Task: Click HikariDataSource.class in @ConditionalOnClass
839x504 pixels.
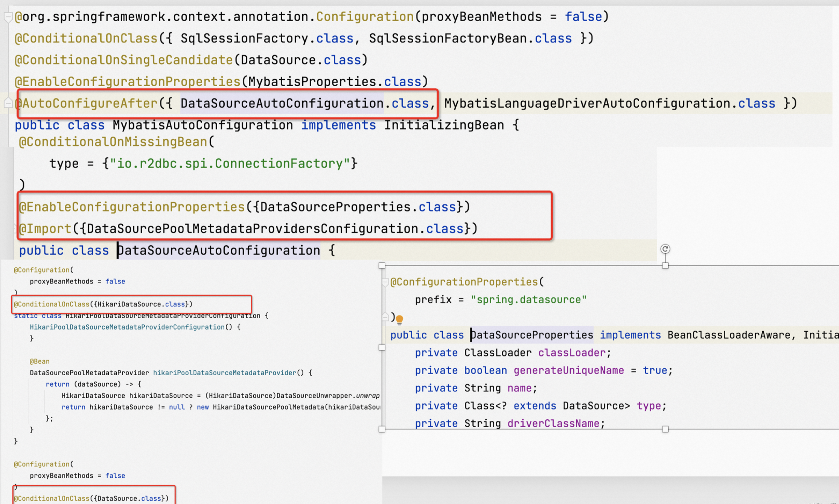Action: click(141, 304)
